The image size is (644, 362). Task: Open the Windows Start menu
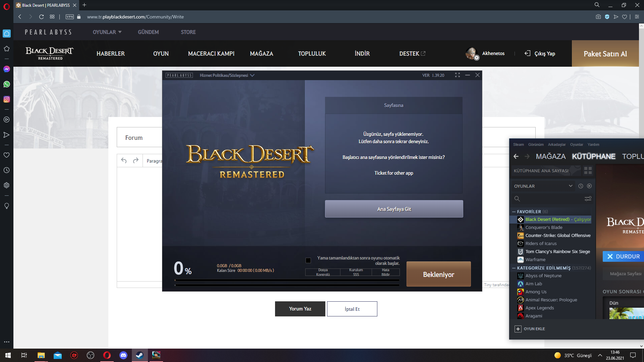point(8,355)
